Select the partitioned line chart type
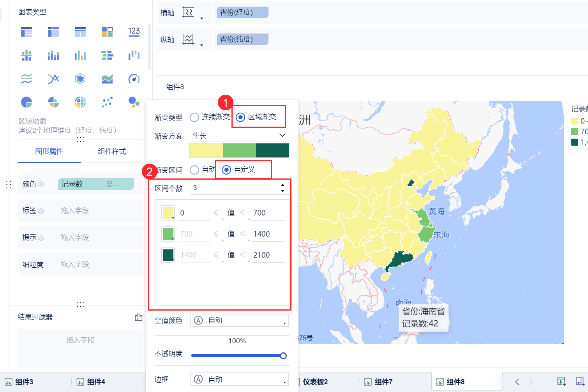The height and width of the screenshot is (392, 588). tap(26, 79)
